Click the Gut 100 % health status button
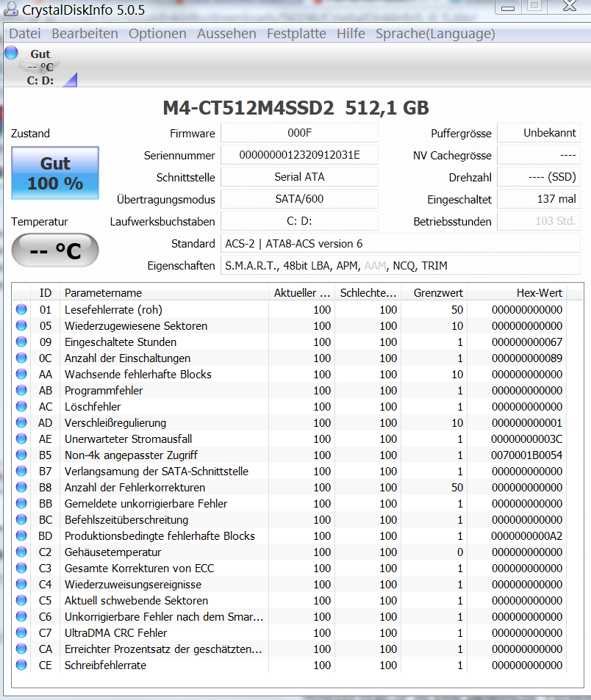 55,173
